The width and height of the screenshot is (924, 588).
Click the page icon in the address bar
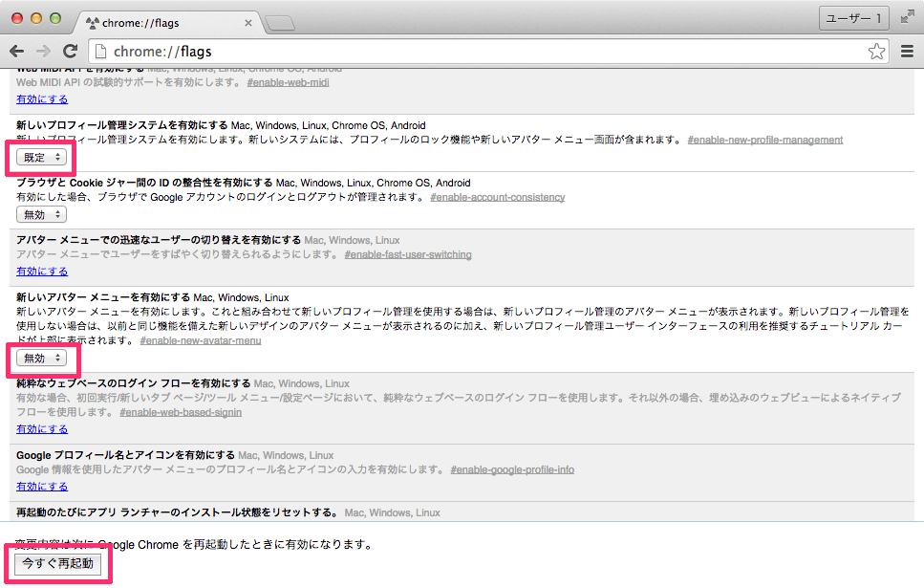click(100, 52)
